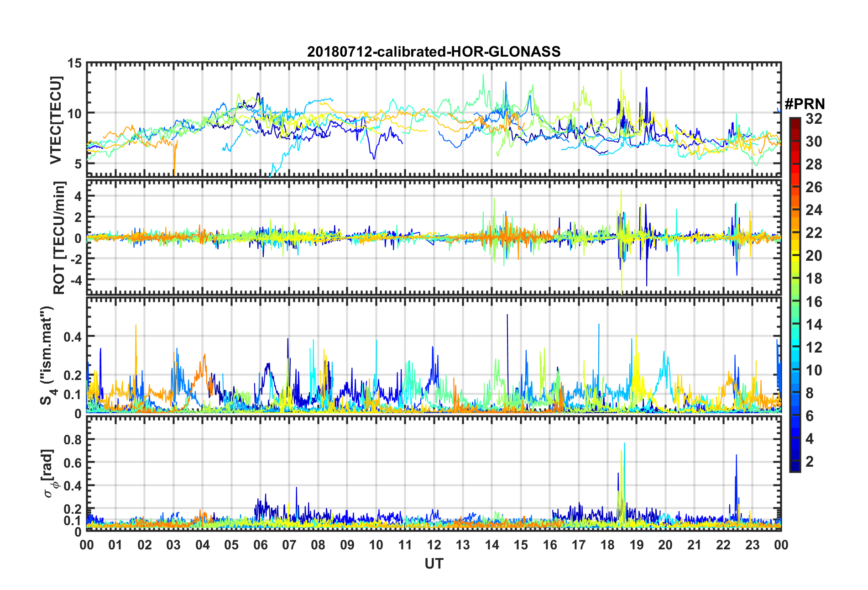Select hour tick 13 on the UT axis
This screenshot has height=590, width=868.
tap(463, 545)
